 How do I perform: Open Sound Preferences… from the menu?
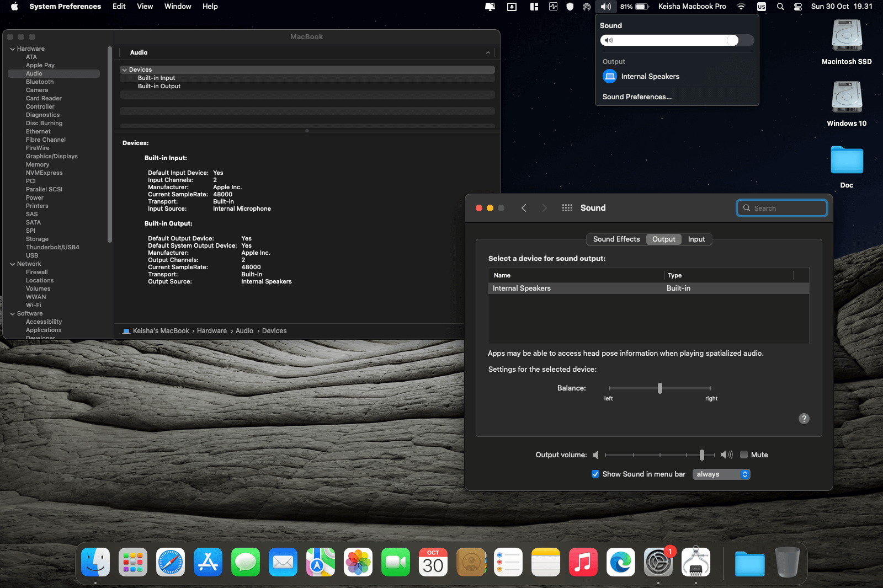(637, 97)
